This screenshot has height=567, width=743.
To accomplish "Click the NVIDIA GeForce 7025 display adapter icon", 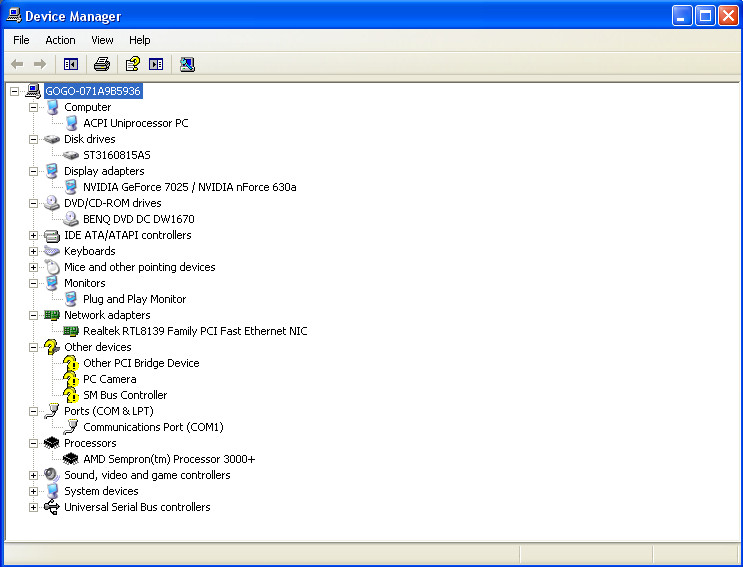I will coord(71,187).
